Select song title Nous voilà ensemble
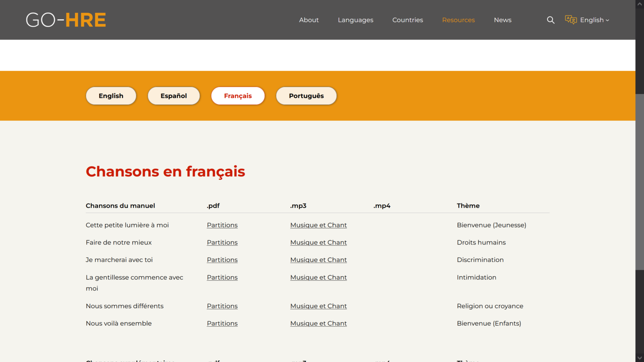 119,323
